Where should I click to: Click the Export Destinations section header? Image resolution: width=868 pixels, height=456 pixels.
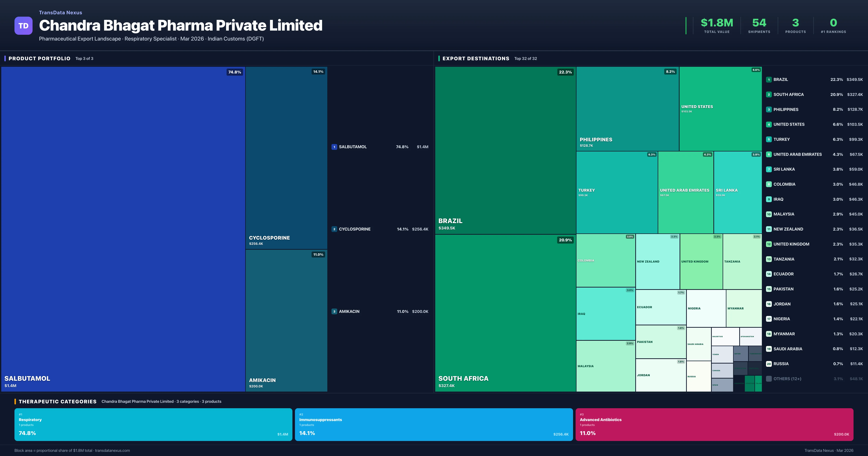475,58
